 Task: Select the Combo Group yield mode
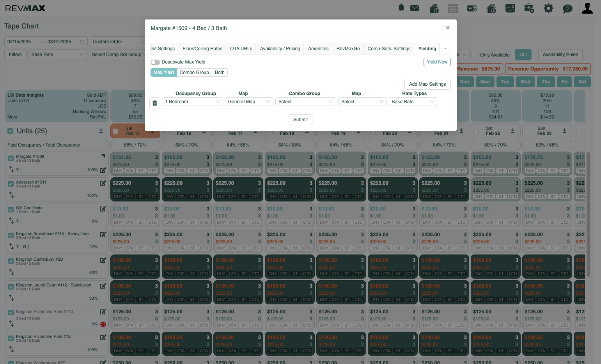pos(194,72)
